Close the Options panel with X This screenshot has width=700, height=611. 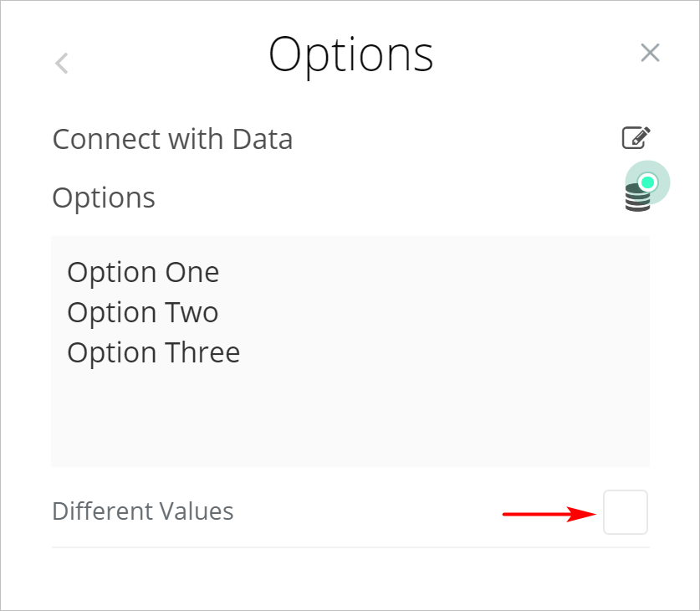[650, 54]
